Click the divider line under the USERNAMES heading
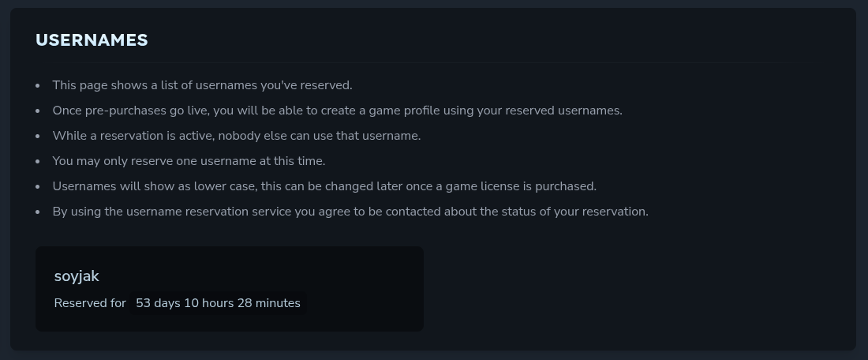The height and width of the screenshot is (360, 868). coord(432,62)
